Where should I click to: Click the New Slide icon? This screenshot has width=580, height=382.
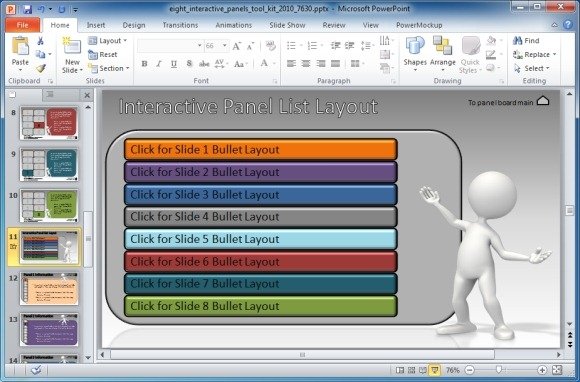pyautogui.click(x=72, y=46)
